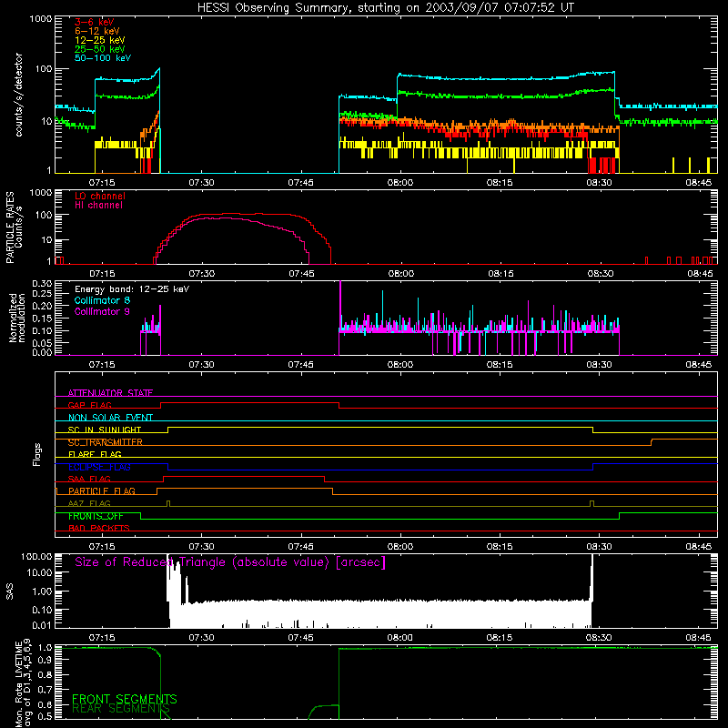Click the FLARE_FLAG label
This screenshot has height=728, width=728.
tap(95, 454)
